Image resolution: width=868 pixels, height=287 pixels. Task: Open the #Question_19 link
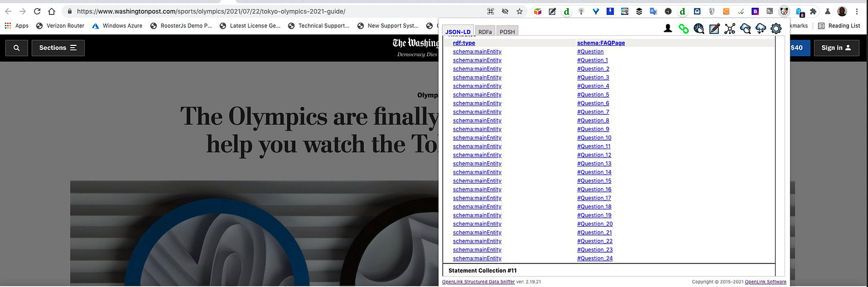594,215
